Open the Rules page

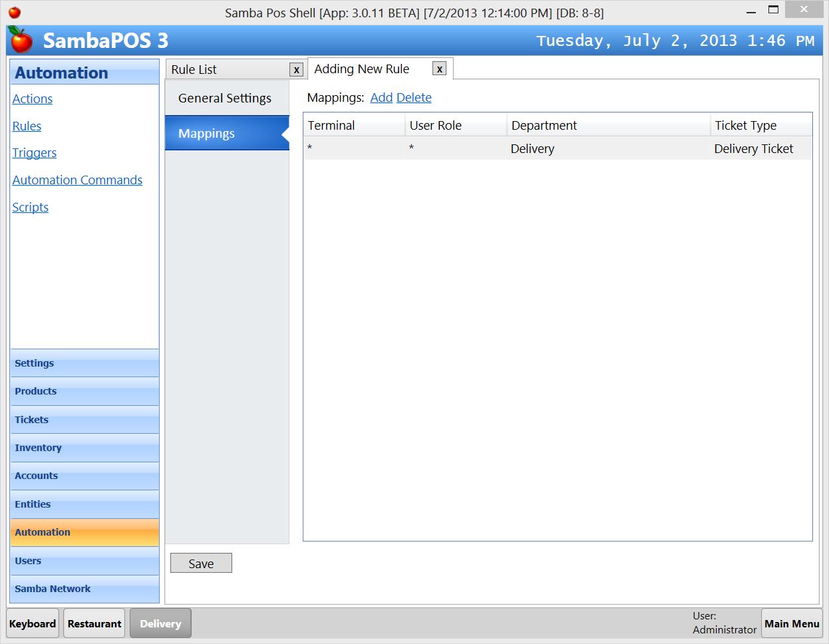point(27,126)
